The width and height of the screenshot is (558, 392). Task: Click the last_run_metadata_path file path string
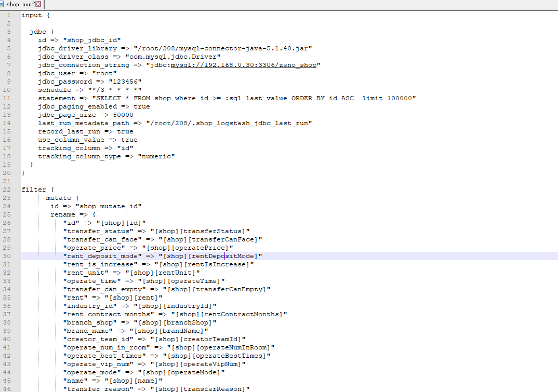point(229,123)
